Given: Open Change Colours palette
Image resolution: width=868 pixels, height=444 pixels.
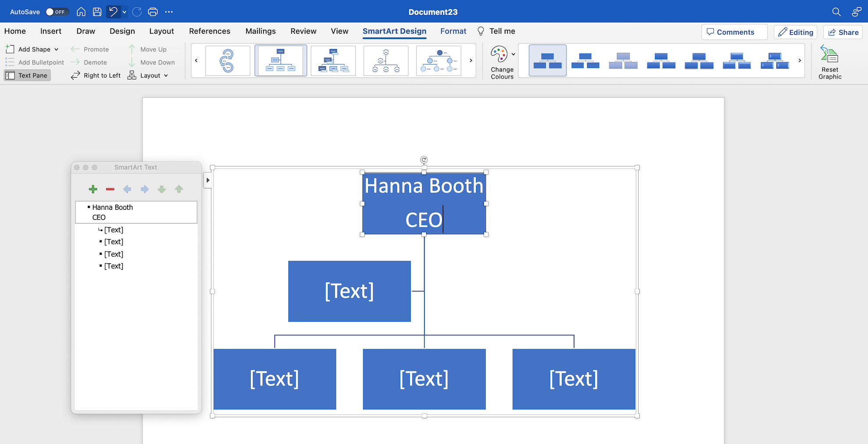Looking at the screenshot, I should click(502, 63).
